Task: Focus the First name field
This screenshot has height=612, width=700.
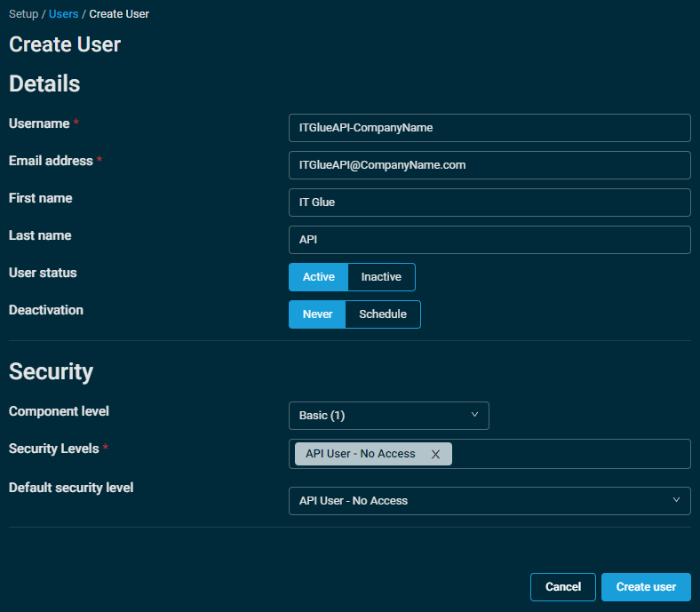Action: click(x=489, y=203)
